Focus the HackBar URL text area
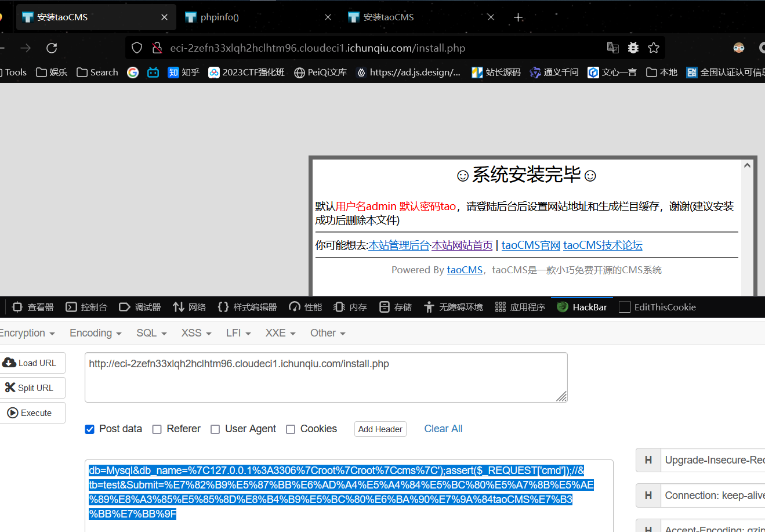Screen dimensions: 765x532 [x=326, y=377]
